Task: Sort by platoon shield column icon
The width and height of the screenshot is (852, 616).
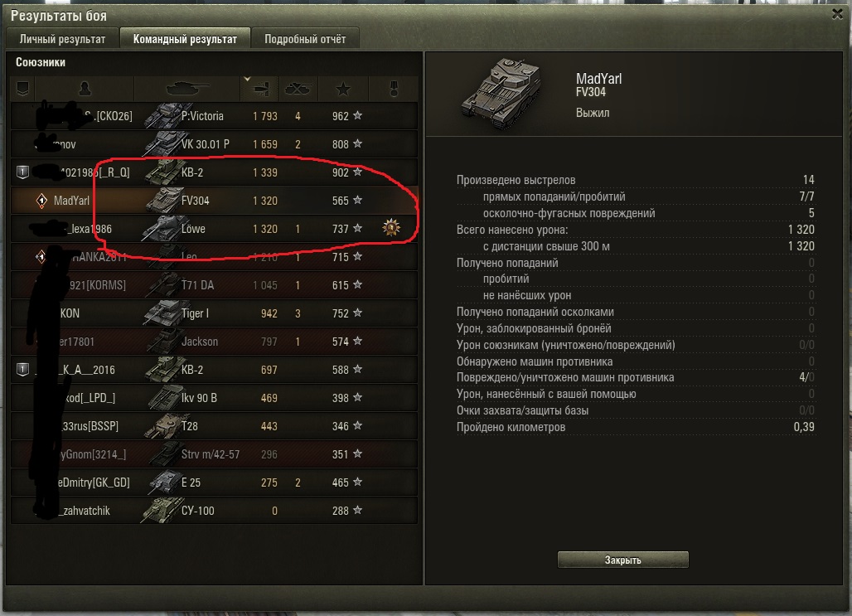Action: click(x=23, y=89)
